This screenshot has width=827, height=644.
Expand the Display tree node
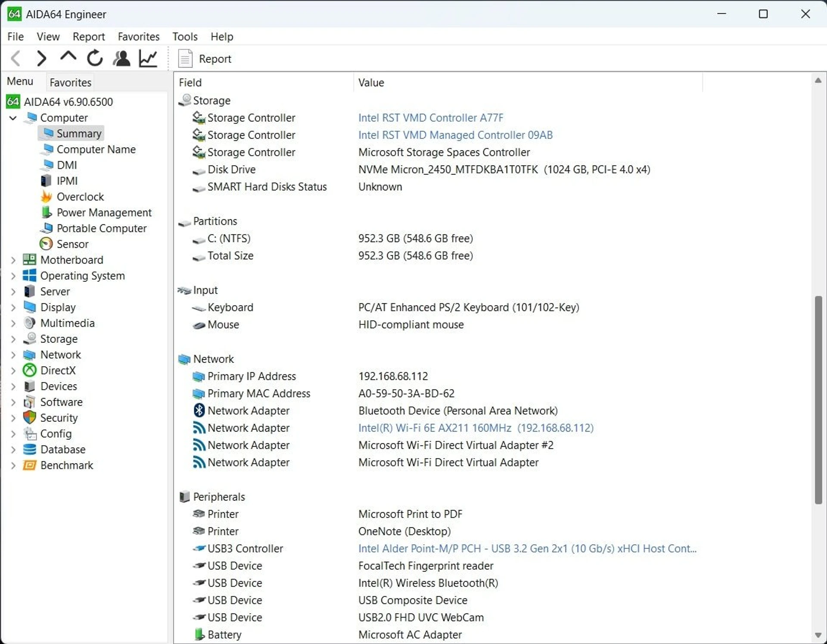13,307
